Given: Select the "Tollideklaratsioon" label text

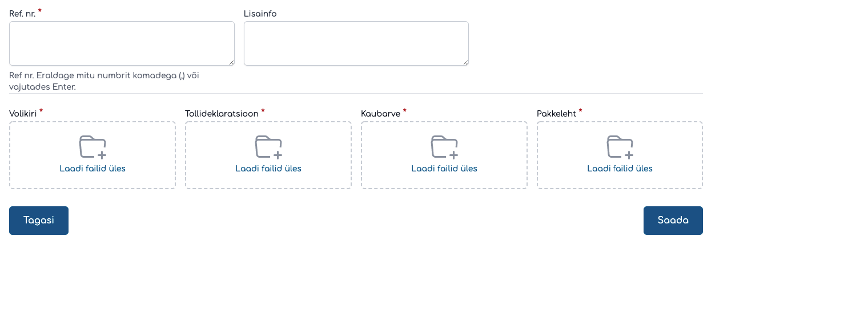Looking at the screenshot, I should 222,114.
